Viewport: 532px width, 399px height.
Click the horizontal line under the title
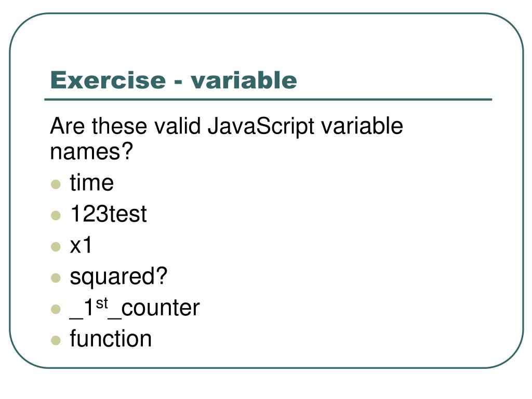pos(268,99)
